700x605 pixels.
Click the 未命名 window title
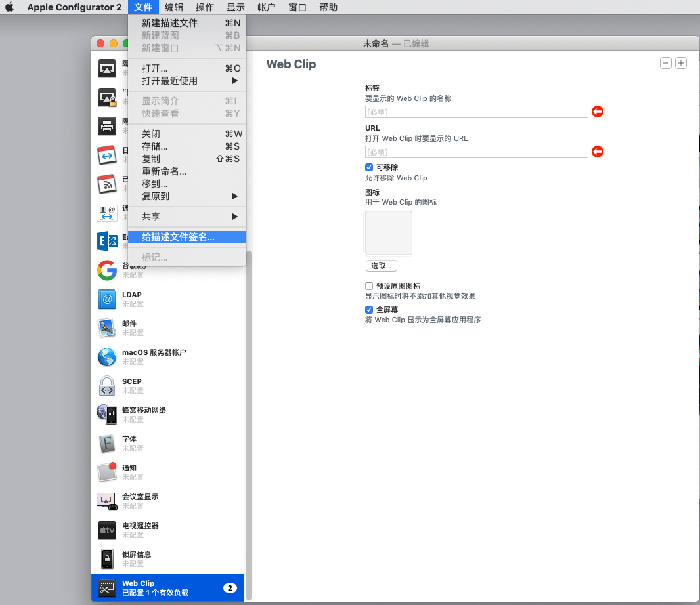(376, 43)
